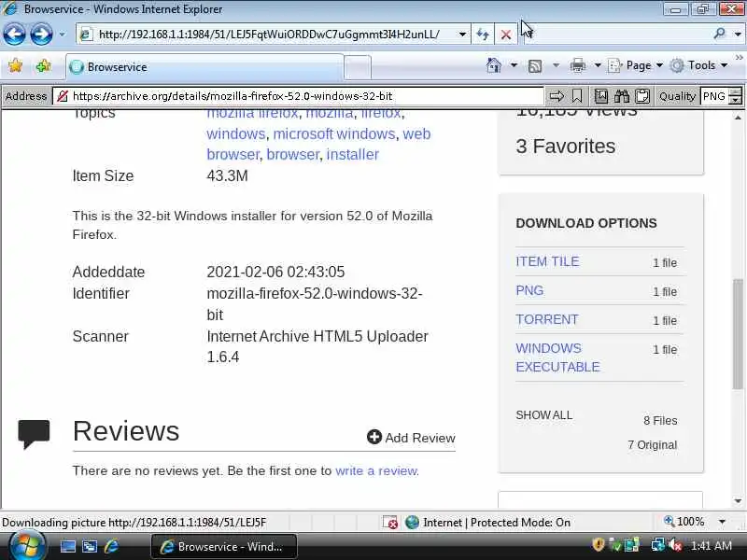This screenshot has width=747, height=560.
Task: Click the Browservice Go arrow icon
Action: click(x=557, y=96)
